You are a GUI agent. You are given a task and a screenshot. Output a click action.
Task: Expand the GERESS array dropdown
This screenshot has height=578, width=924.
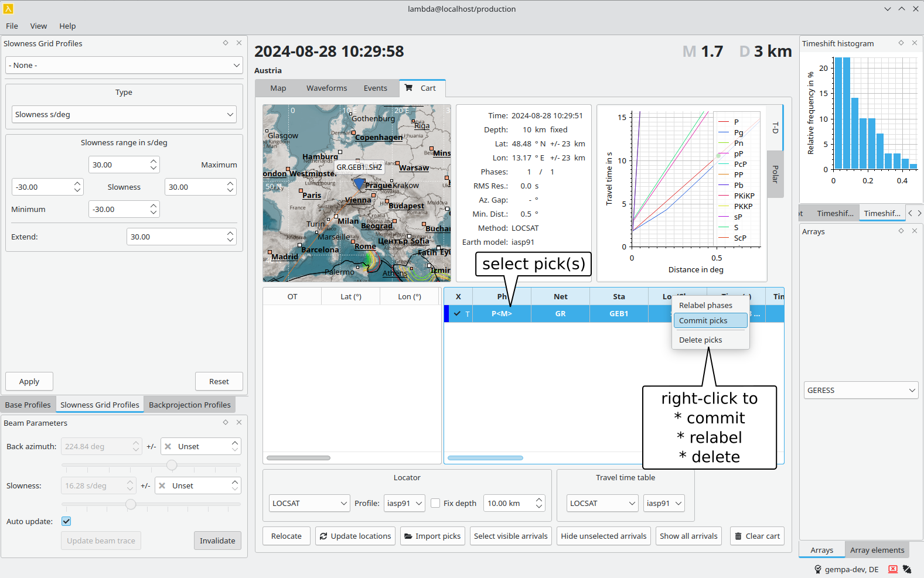(860, 390)
